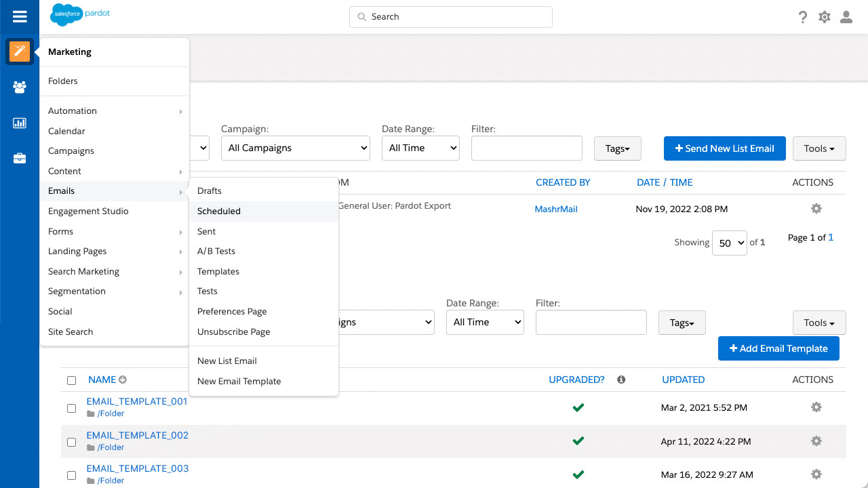
Task: Open the help question mark icon
Action: (803, 17)
